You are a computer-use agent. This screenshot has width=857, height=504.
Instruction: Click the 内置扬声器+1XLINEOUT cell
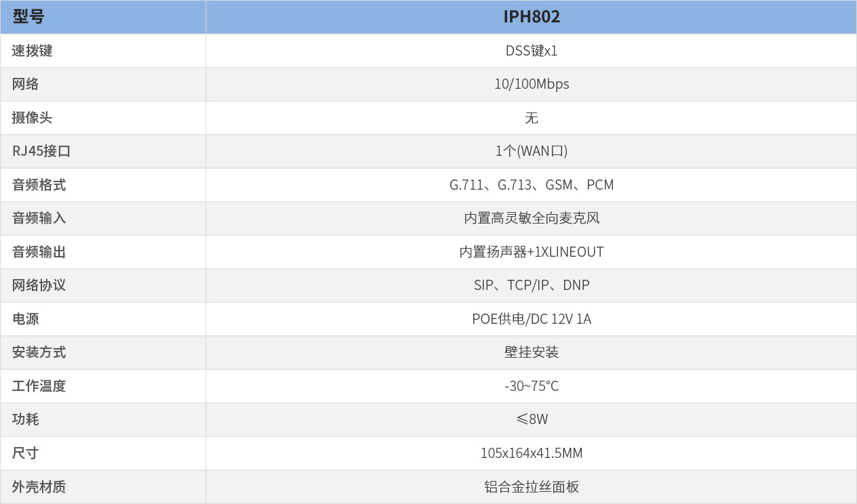click(x=532, y=252)
